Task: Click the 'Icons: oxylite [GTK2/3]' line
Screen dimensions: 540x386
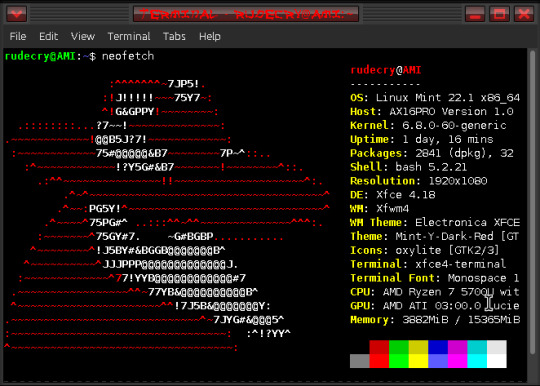Action: coord(425,250)
